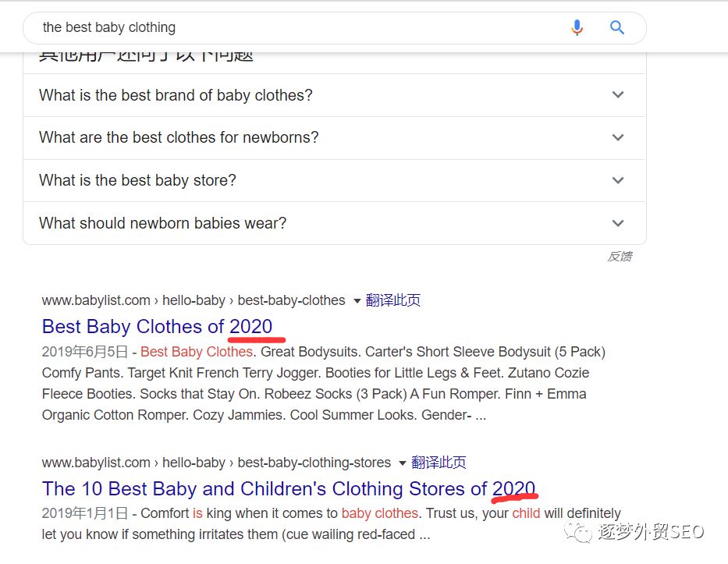Click the 反馈 feedback link
The width and height of the screenshot is (728, 564).
coord(620,256)
